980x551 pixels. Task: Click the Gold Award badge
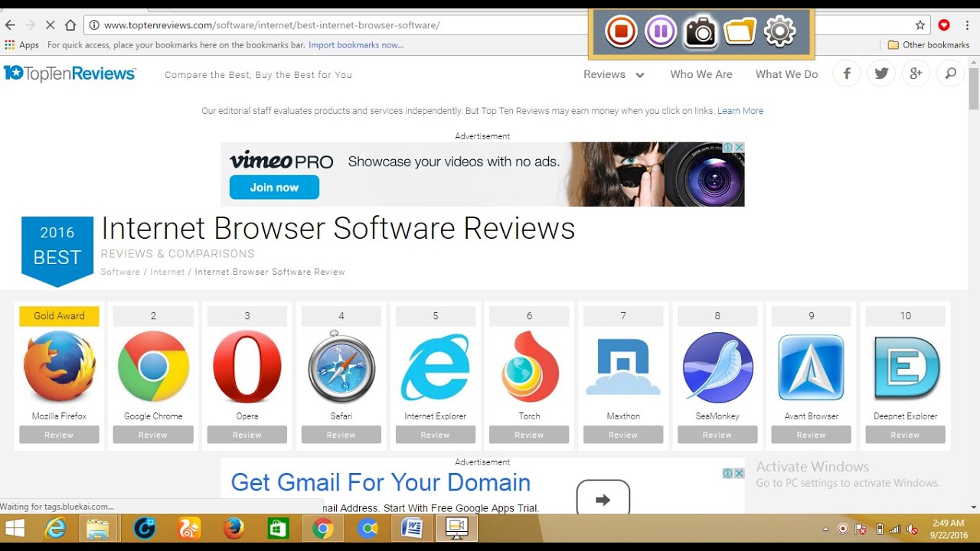59,316
